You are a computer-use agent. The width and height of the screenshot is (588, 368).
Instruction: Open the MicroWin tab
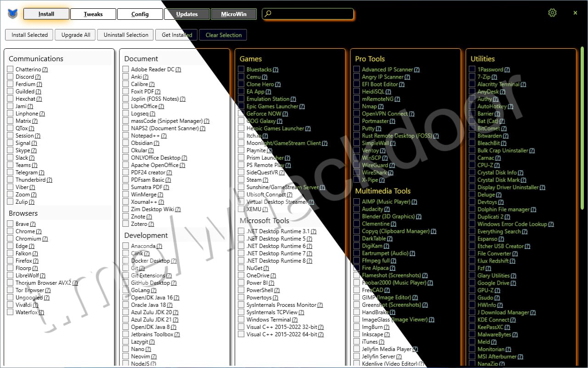point(233,14)
